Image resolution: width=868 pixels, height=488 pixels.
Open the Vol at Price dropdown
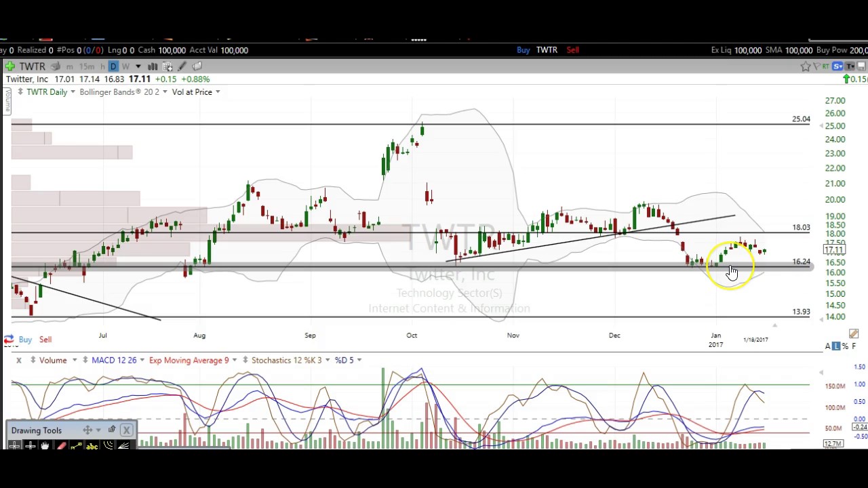click(217, 92)
